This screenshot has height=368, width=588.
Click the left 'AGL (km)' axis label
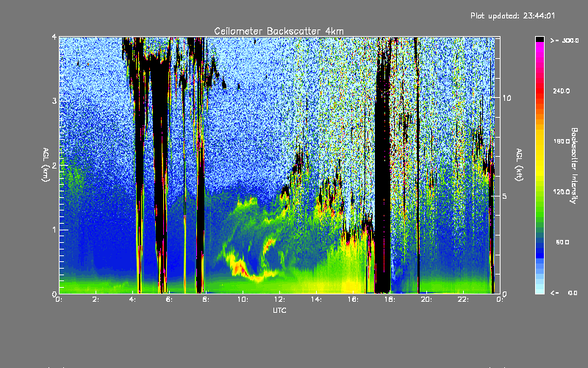pyautogui.click(x=46, y=165)
